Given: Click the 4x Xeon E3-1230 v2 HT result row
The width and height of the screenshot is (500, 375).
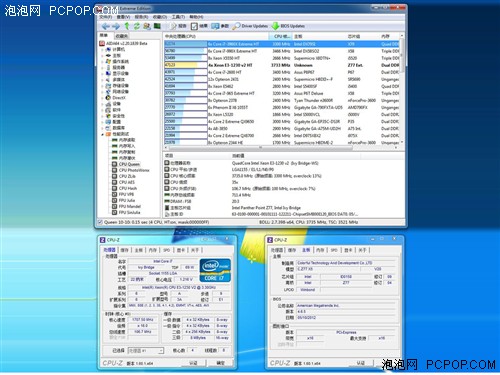Looking at the screenshot, I should click(282, 65).
